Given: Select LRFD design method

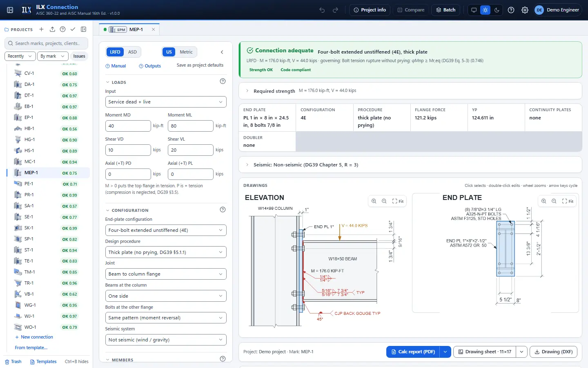Looking at the screenshot, I should [115, 52].
